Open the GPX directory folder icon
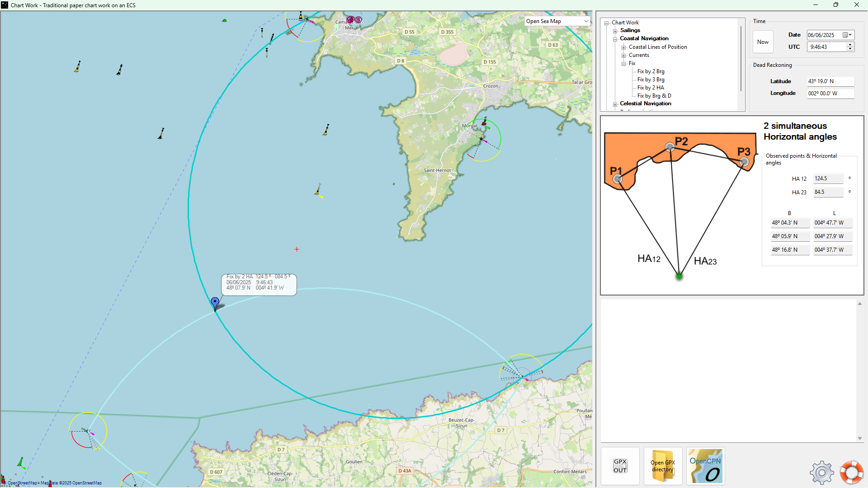 (663, 466)
